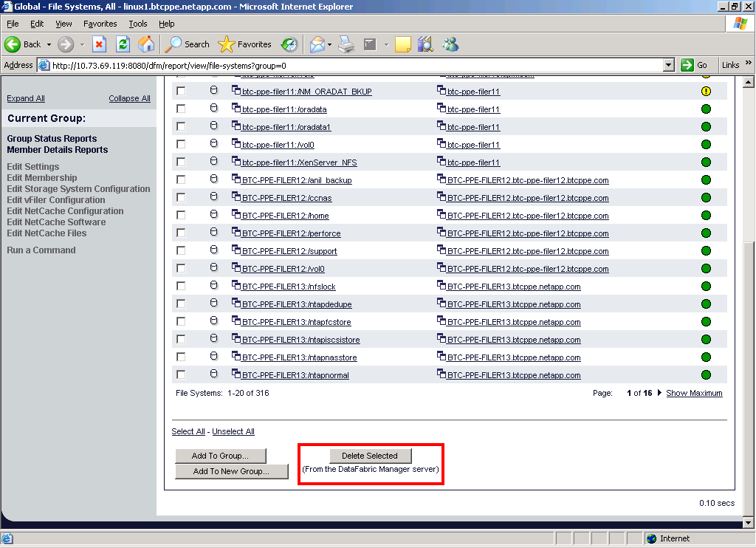Screen dimensions: 756x548
Task: Open the Forward button history dropdown
Action: click(82, 44)
